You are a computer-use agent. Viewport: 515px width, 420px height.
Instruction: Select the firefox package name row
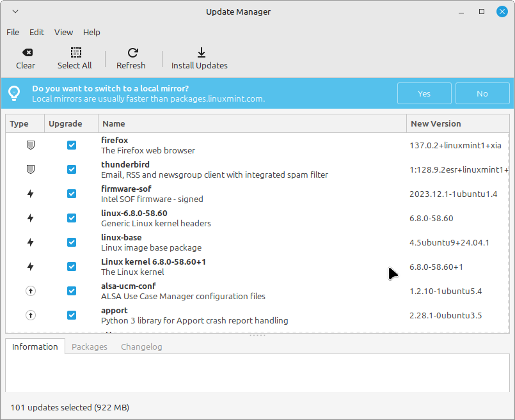pyautogui.click(x=115, y=140)
